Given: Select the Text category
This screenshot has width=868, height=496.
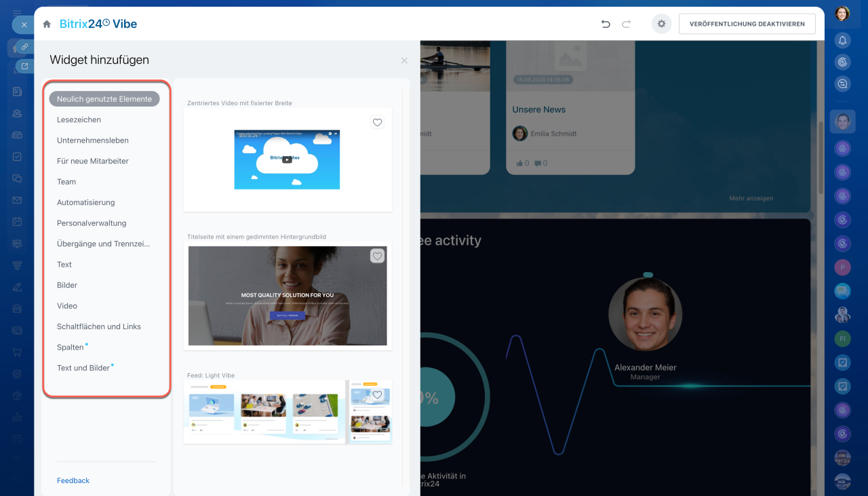Looking at the screenshot, I should click(64, 265).
